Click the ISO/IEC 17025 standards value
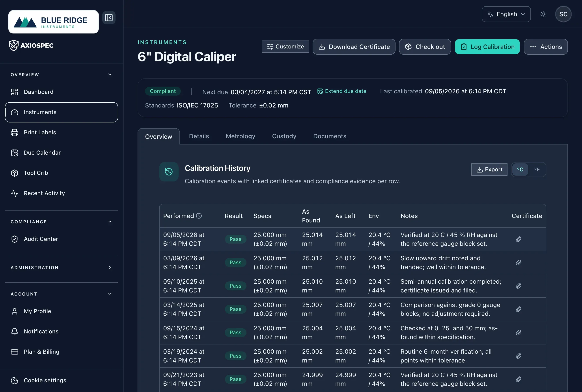This screenshot has width=582, height=392. (198, 105)
